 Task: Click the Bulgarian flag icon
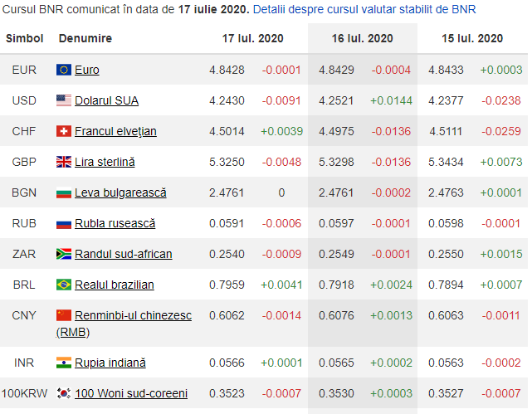[x=63, y=192]
